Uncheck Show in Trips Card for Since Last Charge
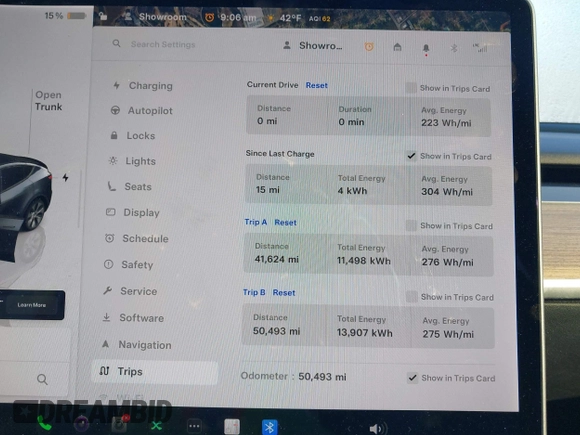The width and height of the screenshot is (580, 435). 411,156
